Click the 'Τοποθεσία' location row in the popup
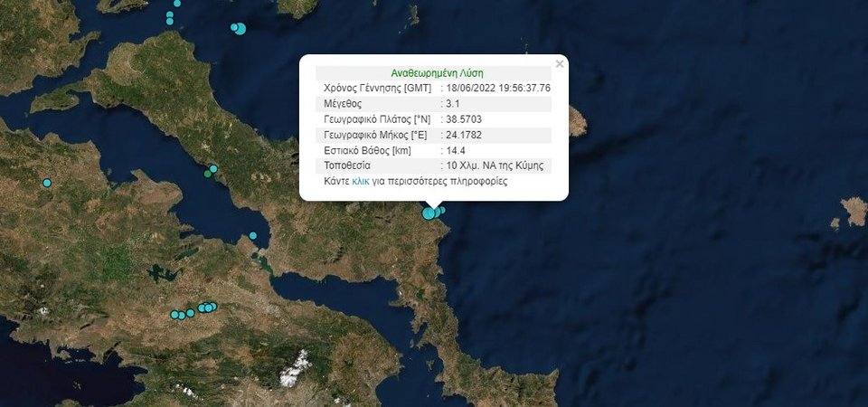The height and width of the screenshot is (407, 868). [433, 166]
